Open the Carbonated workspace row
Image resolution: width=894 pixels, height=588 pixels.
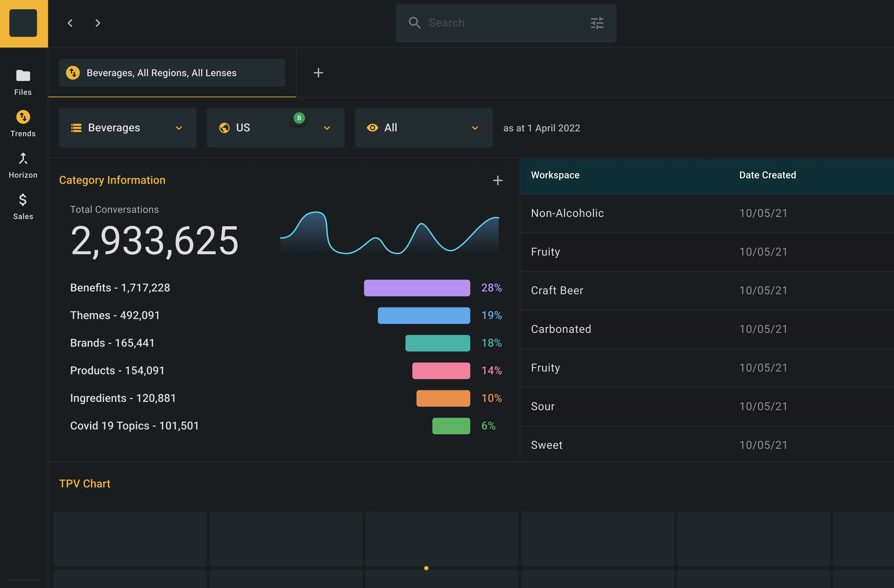click(x=707, y=329)
